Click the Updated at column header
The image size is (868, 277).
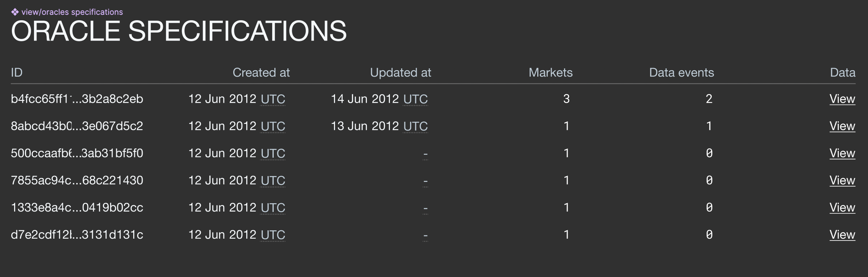(x=400, y=72)
